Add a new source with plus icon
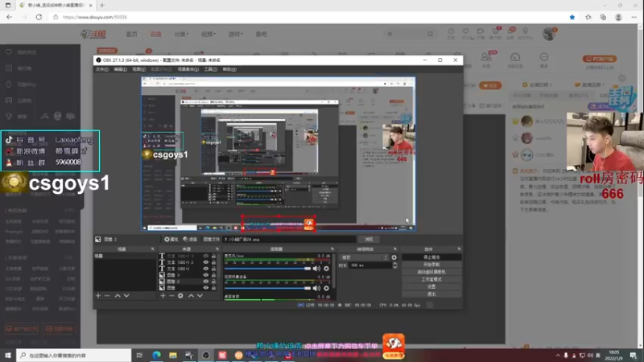 coord(163,295)
